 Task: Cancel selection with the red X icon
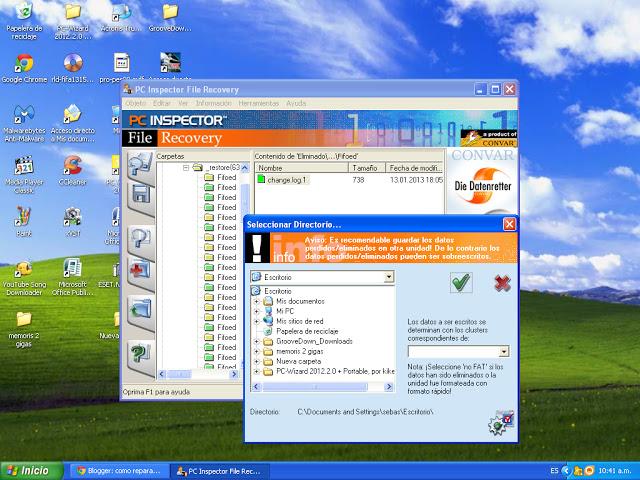[x=503, y=284]
